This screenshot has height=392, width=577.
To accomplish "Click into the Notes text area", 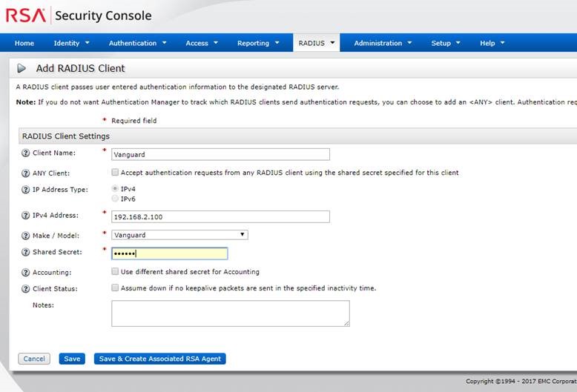I will (230, 313).
